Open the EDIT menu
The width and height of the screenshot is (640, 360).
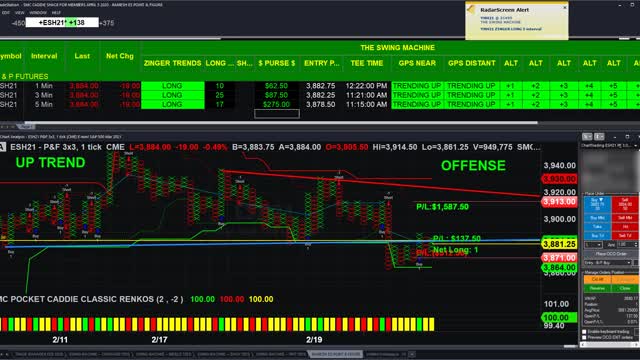[6, 13]
